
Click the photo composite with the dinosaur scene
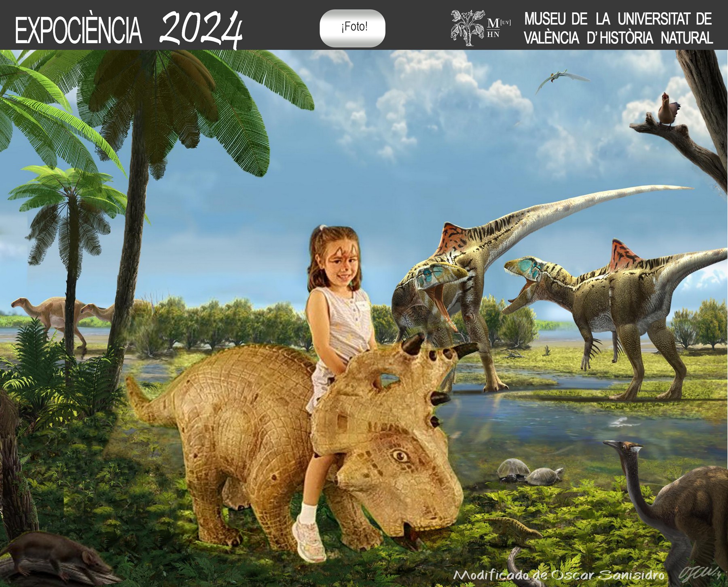pos(364,318)
